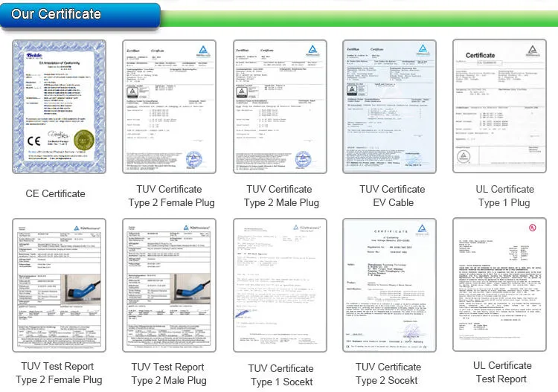Click the red UL logo on the test report
The width and height of the screenshot is (558, 392).
(533, 228)
